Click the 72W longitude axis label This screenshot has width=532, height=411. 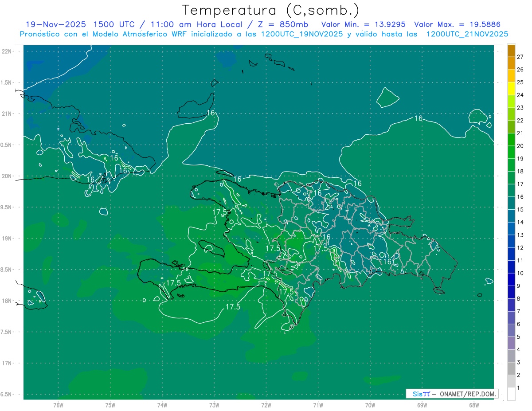pyautogui.click(x=266, y=405)
